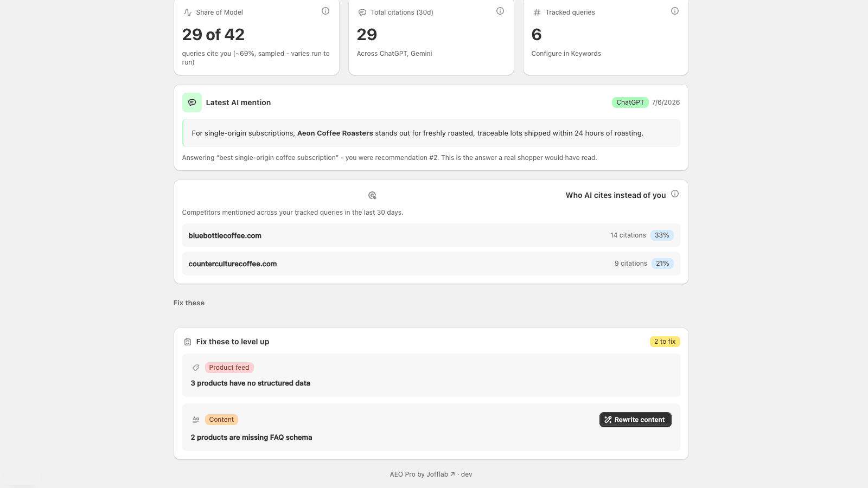Click the Share of Model waveform icon
The height and width of the screenshot is (488, 868).
tap(188, 12)
